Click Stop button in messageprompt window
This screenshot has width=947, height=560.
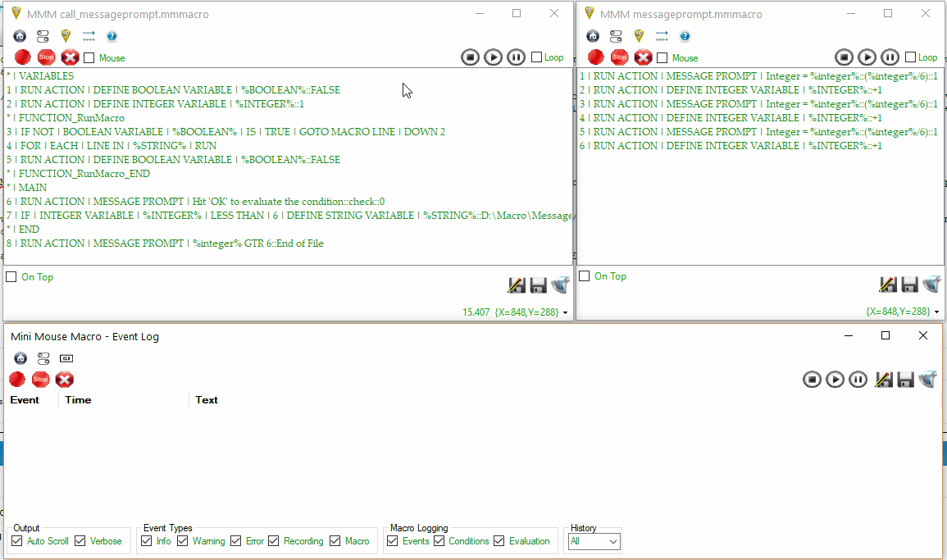(x=620, y=57)
